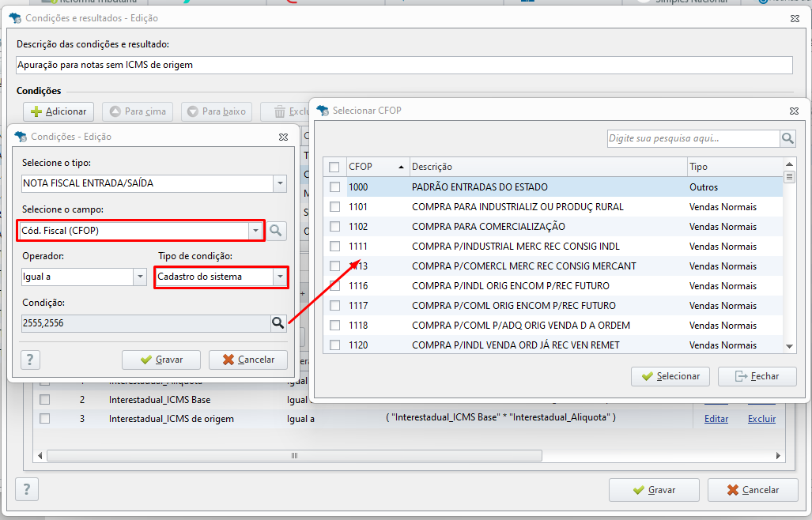Click the Editar link for row 3
The image size is (812, 520).
tap(716, 419)
